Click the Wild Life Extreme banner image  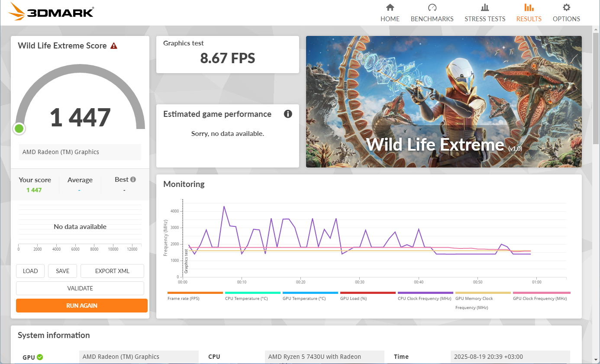click(x=444, y=102)
